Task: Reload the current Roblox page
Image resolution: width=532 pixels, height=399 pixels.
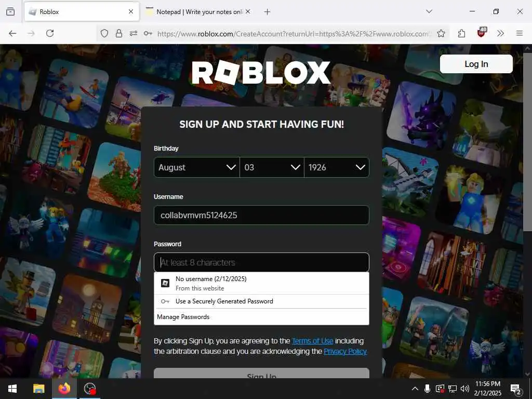Action: (50, 33)
